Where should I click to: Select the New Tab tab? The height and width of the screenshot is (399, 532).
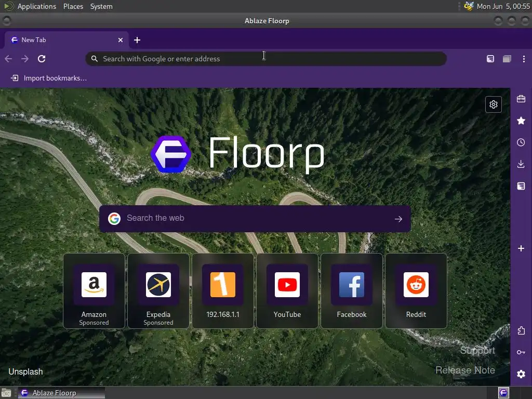click(x=66, y=40)
